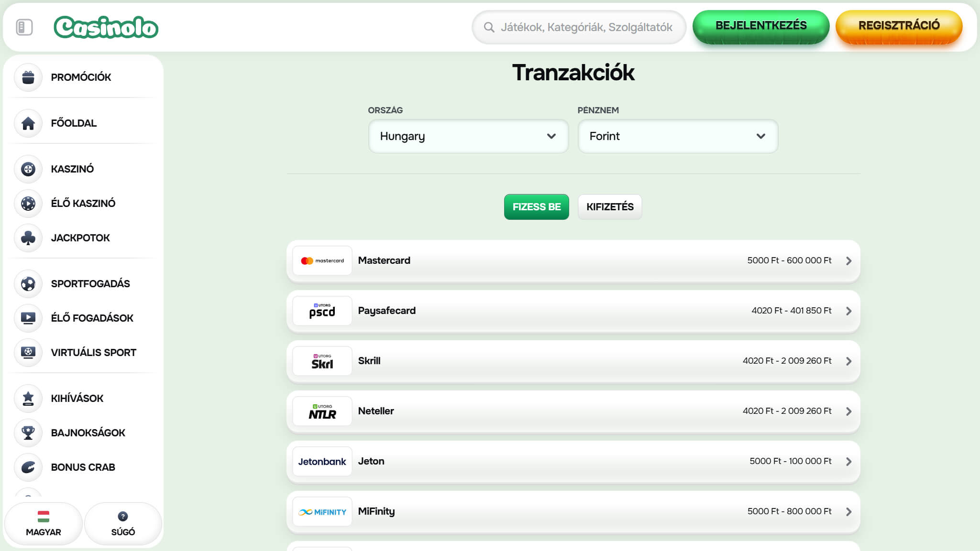Click the search magnifier icon
This screenshot has width=980, height=551.
click(489, 27)
